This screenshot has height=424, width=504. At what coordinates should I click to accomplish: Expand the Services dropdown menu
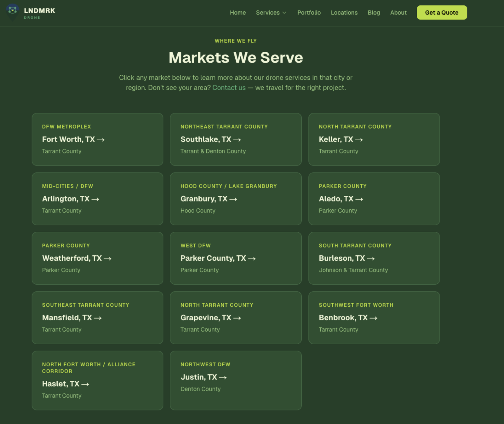(x=271, y=13)
